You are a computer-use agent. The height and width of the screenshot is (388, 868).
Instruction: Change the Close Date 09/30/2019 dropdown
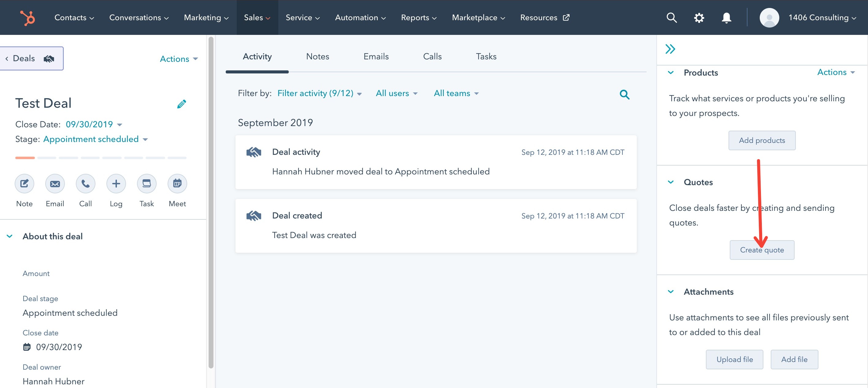[94, 125]
